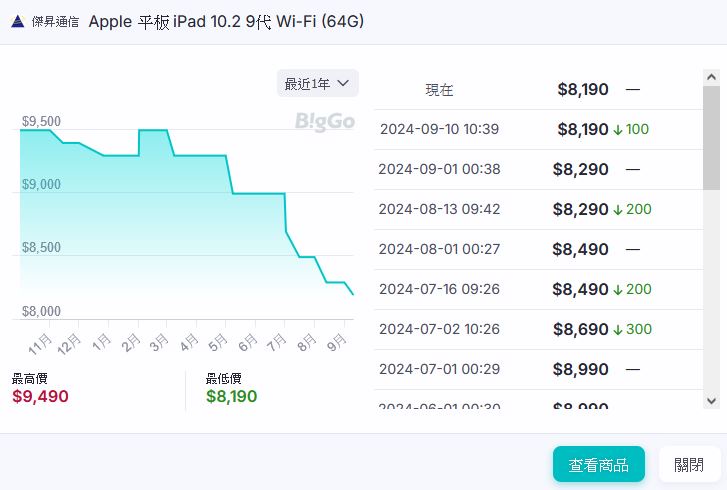Click the green down arrow for 2024-09-10

(618, 129)
